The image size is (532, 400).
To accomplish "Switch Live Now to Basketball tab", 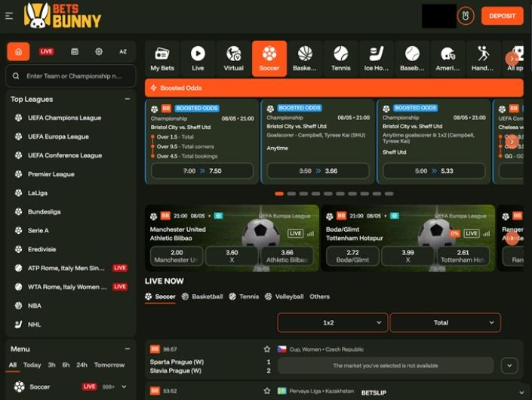I will [x=202, y=297].
